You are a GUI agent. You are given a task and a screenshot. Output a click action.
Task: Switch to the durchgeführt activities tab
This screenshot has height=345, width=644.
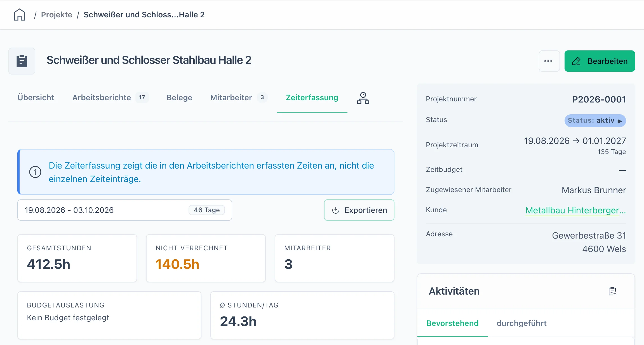coord(521,323)
